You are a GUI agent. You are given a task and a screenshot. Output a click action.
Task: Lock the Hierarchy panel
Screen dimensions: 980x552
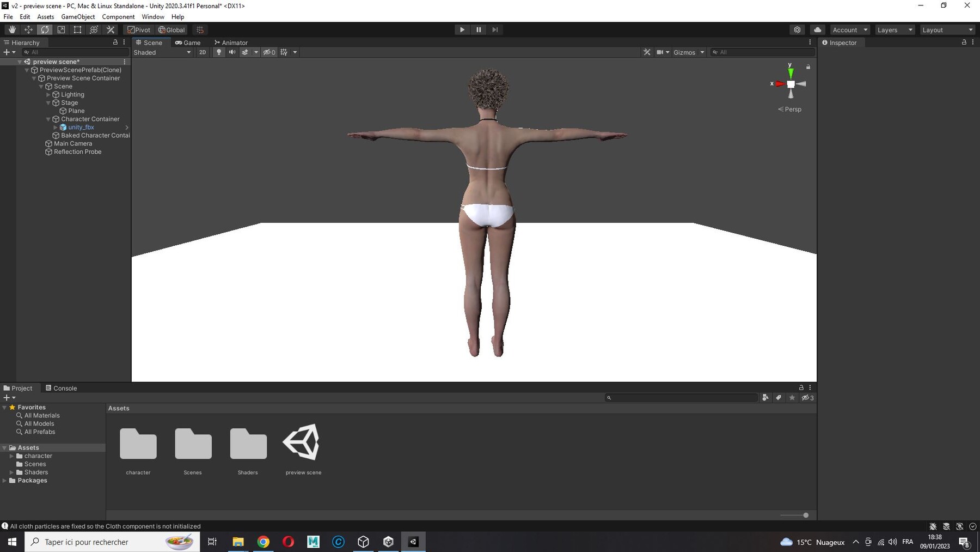[115, 42]
